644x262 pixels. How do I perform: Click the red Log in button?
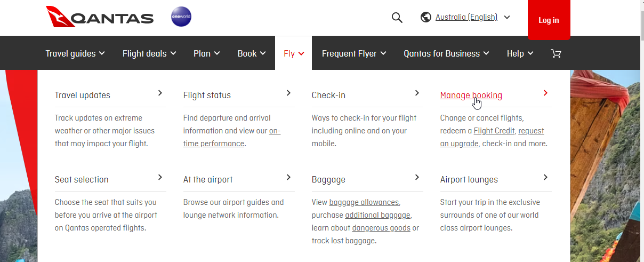click(549, 20)
